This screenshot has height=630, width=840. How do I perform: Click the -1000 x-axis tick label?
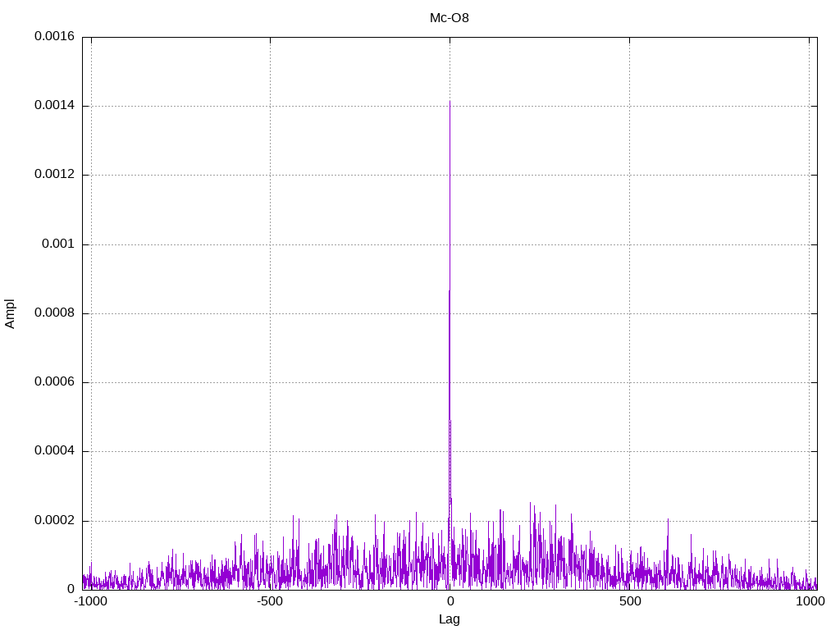pos(90,601)
